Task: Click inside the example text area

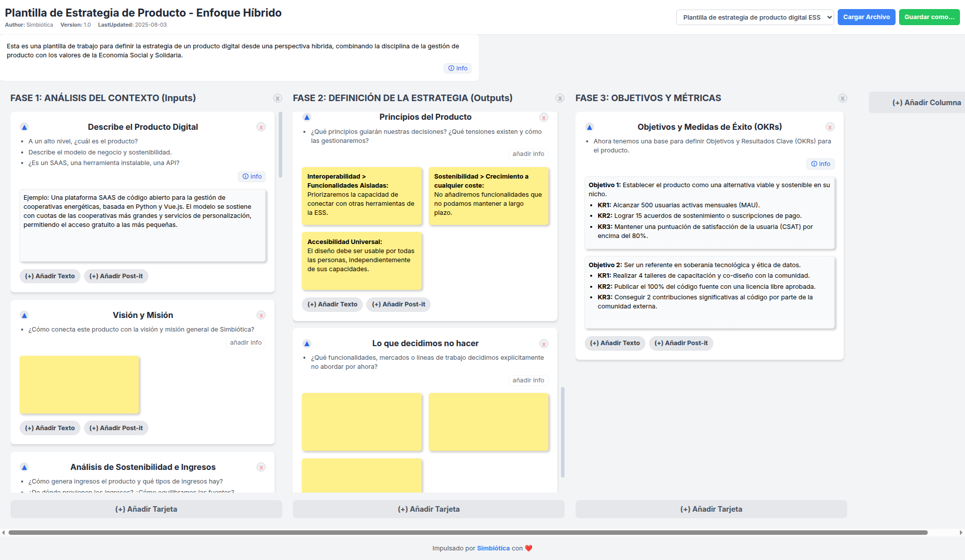Action: coord(143,225)
